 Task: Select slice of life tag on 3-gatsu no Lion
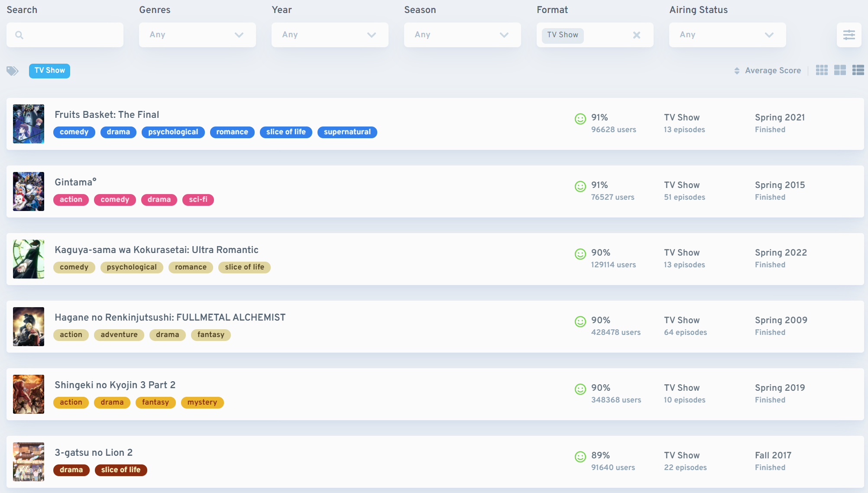[121, 470]
